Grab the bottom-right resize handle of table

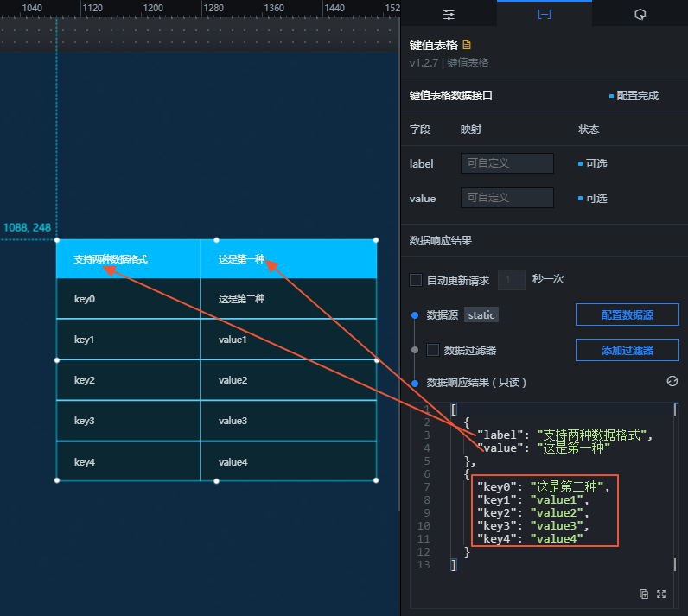pyautogui.click(x=376, y=480)
